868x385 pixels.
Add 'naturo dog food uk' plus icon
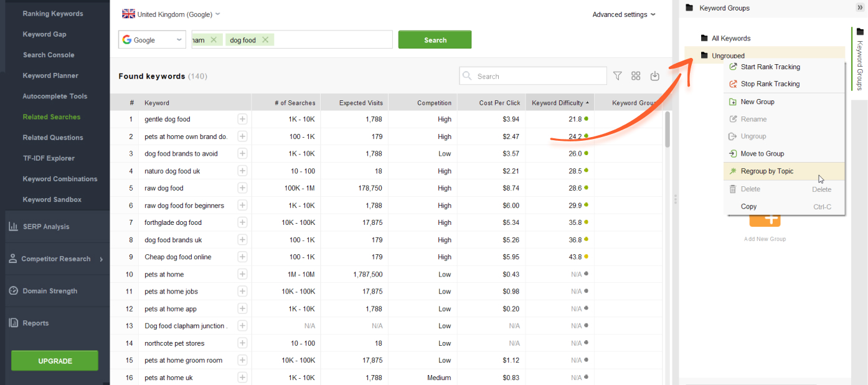[x=242, y=171]
